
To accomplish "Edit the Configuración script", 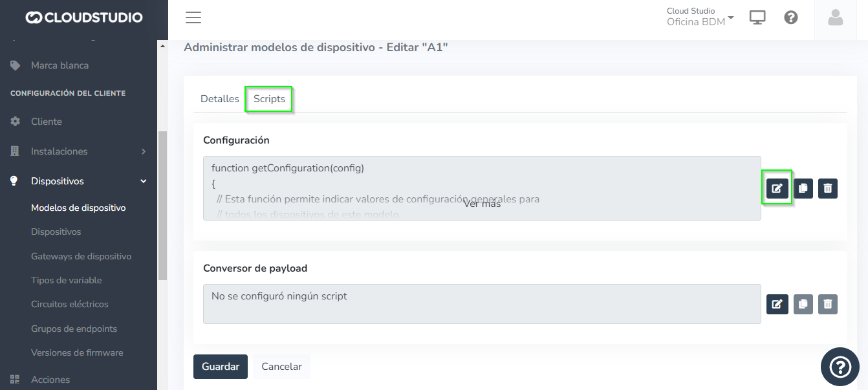I will coord(777,189).
